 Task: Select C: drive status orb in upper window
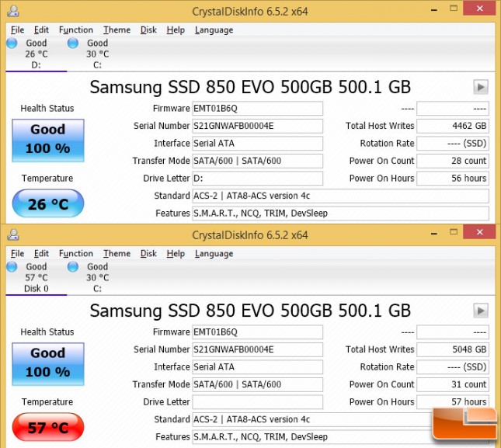(73, 43)
